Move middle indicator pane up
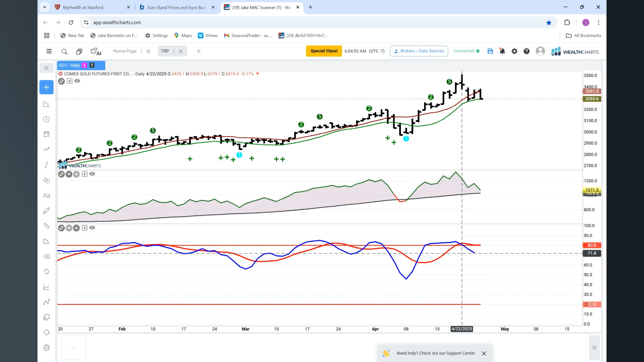 coord(76,174)
